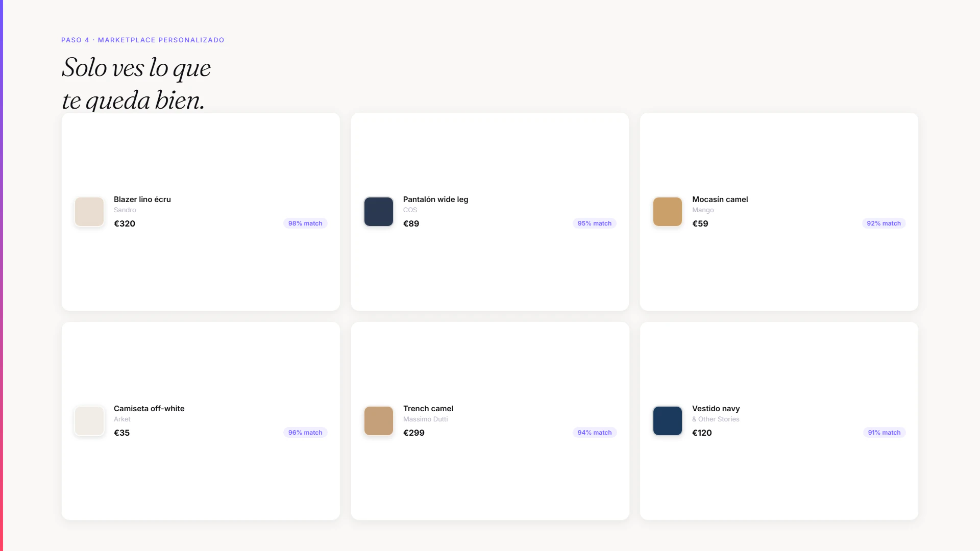Open the Mocasín camel product title
The image size is (980, 551).
click(720, 199)
